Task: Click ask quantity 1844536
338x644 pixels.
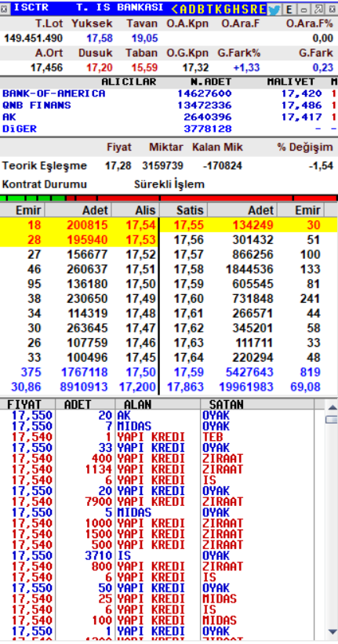Action: tap(249, 269)
